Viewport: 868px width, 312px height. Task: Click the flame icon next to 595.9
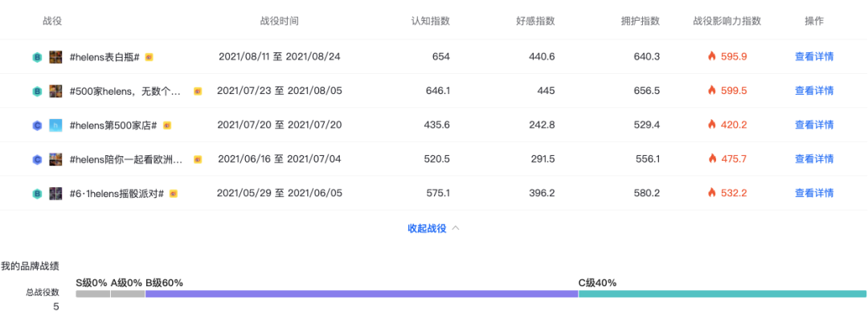712,56
